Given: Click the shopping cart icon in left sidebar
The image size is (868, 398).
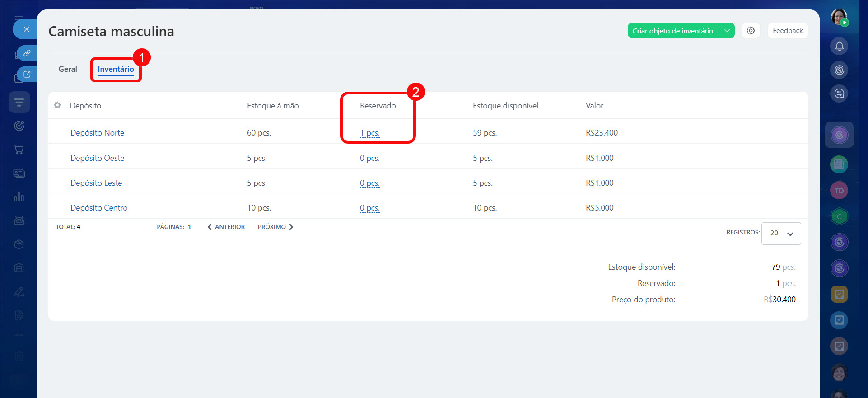Looking at the screenshot, I should [x=19, y=150].
